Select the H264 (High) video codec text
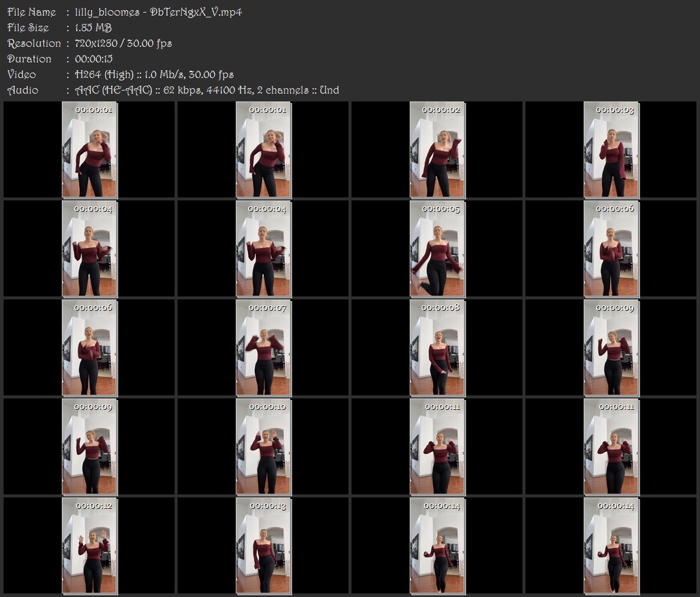Viewport: 700px width, 597px height. click(104, 74)
